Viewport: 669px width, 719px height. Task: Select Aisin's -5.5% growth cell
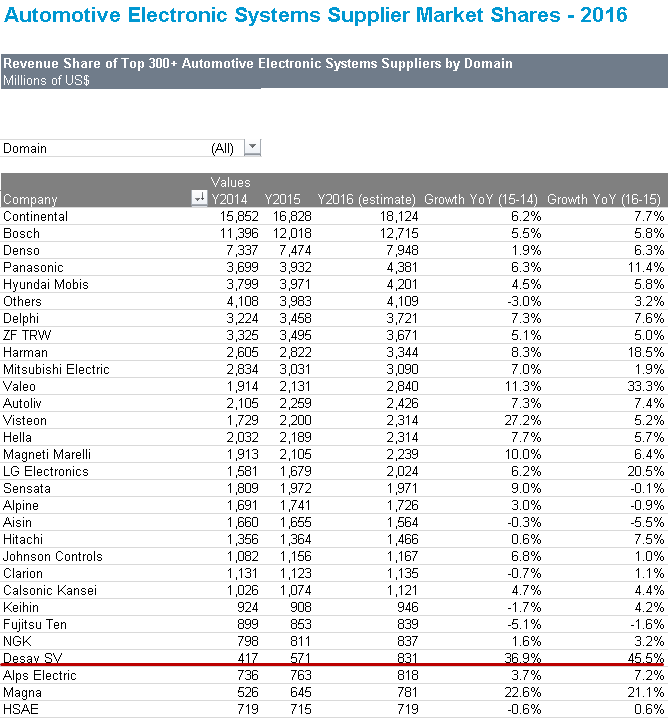647,522
